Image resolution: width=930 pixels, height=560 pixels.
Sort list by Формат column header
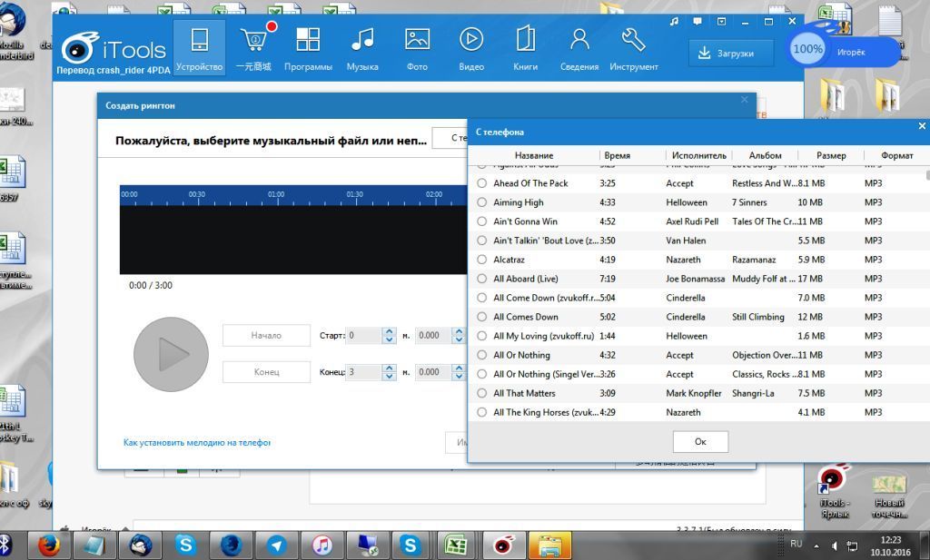[x=896, y=155]
